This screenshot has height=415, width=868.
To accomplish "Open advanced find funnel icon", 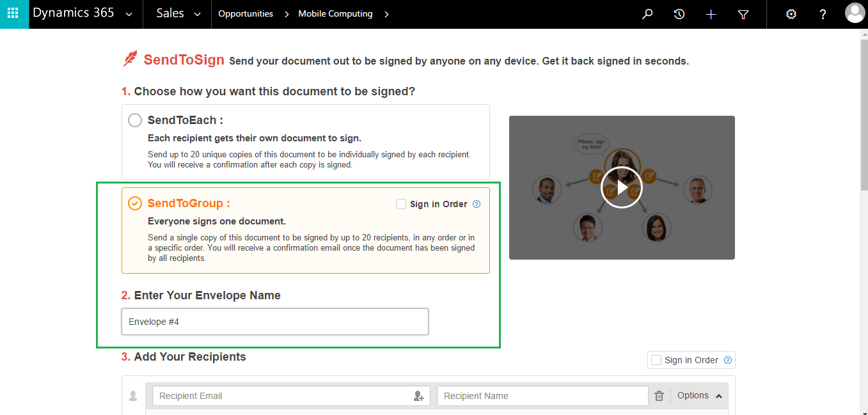I will pyautogui.click(x=743, y=14).
